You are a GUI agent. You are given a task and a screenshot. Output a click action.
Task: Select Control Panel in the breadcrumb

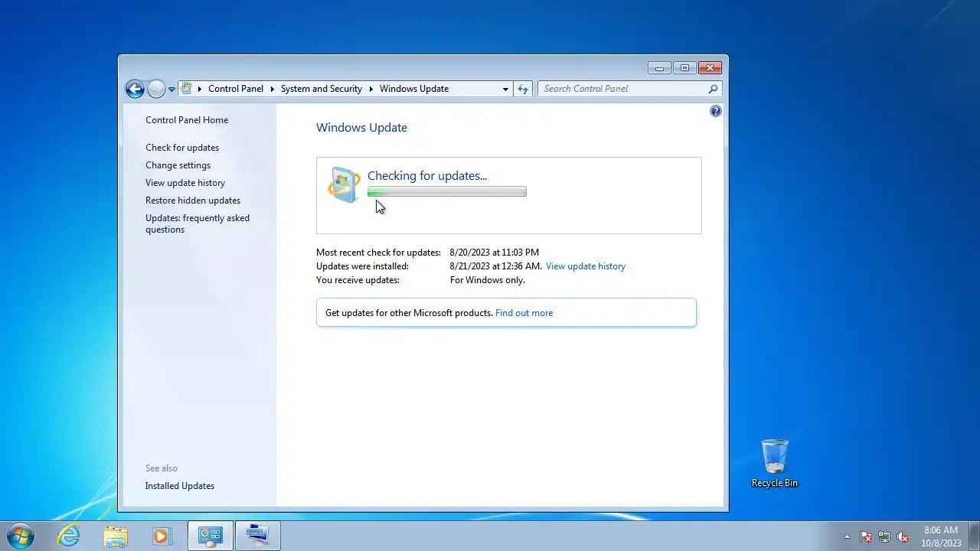(235, 89)
